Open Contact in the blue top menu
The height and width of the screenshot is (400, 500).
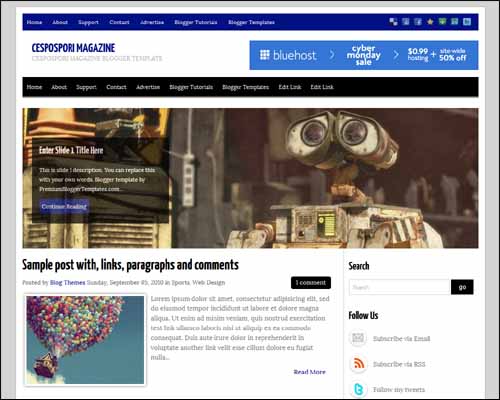119,22
